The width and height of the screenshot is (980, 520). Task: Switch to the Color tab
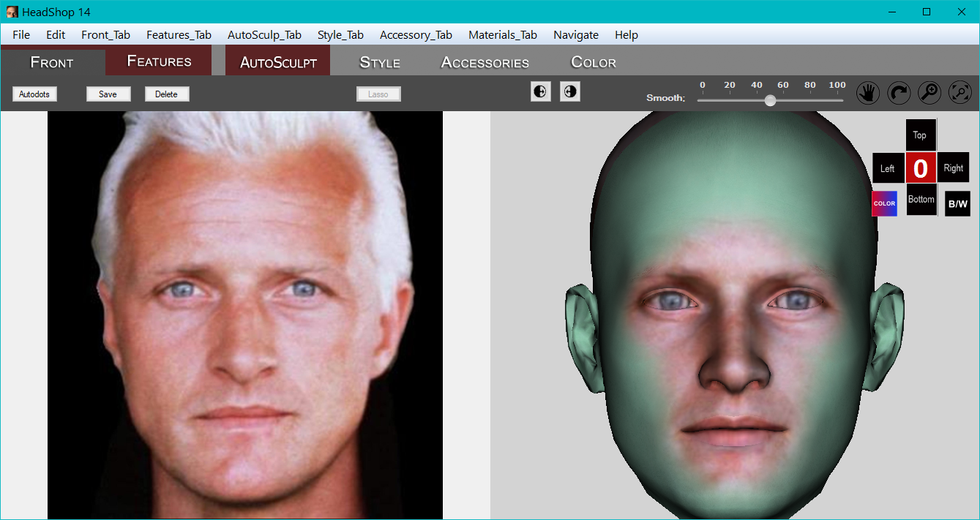(594, 62)
